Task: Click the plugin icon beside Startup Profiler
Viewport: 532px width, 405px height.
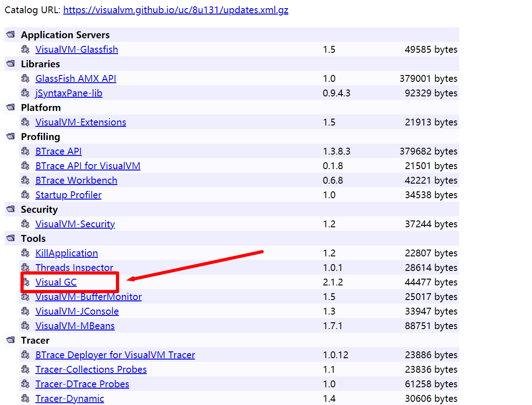Action: point(25,195)
